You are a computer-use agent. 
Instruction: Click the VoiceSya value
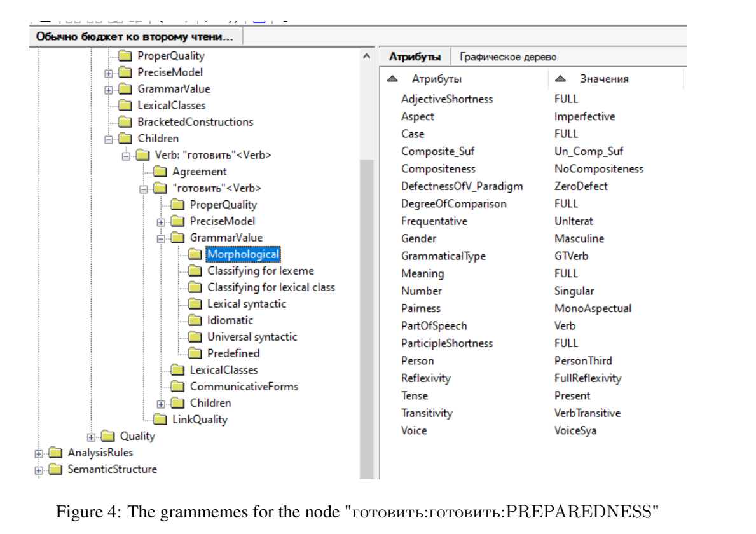click(x=575, y=430)
